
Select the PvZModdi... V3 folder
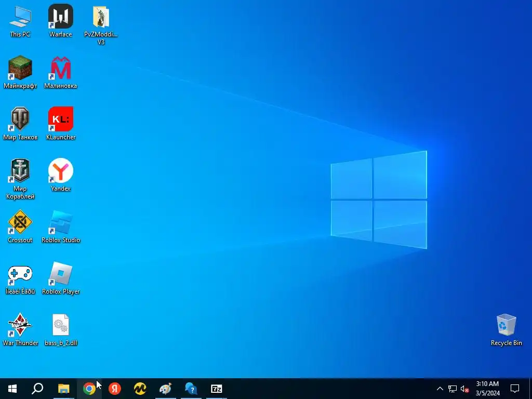tap(101, 25)
